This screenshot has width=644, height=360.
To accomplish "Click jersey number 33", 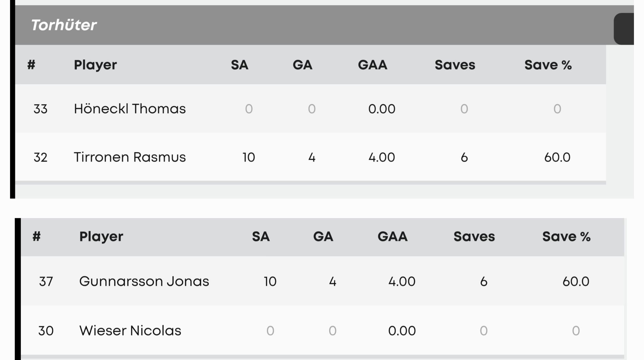I will coord(40,109).
